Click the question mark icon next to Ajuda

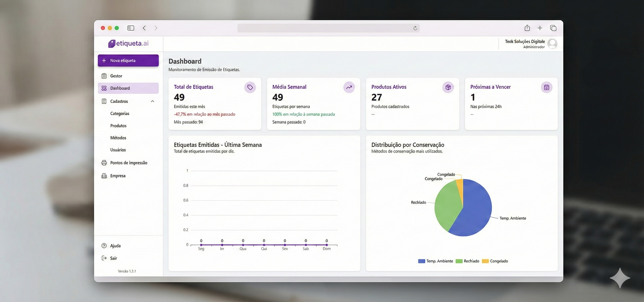tap(104, 245)
